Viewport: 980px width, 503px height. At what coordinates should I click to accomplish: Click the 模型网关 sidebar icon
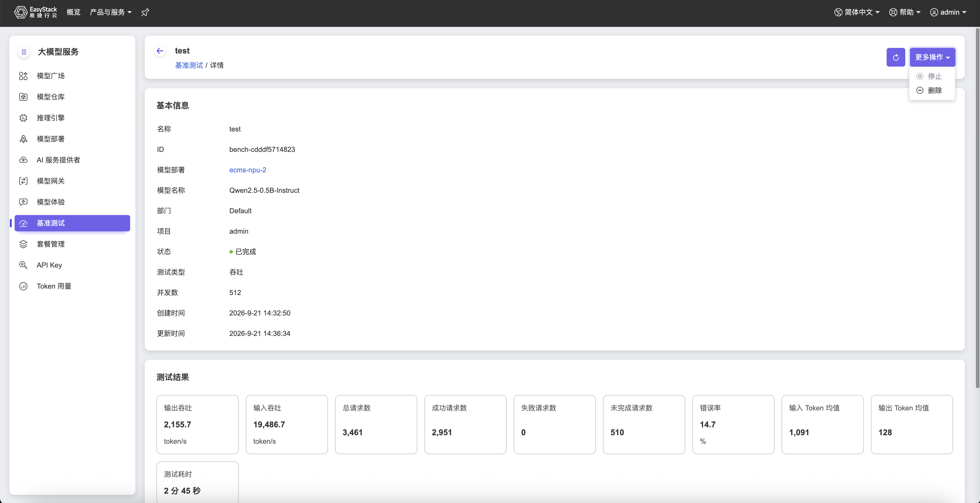tap(23, 181)
